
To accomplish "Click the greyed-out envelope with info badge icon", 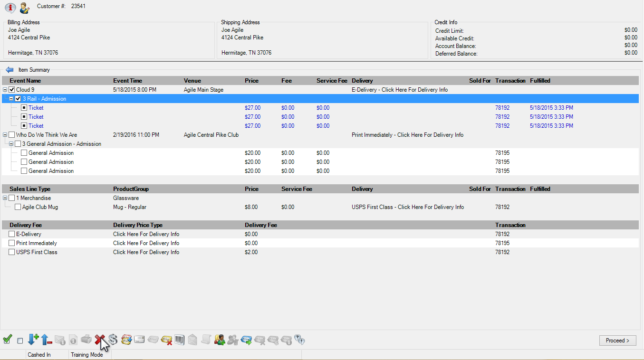I will (59, 340).
